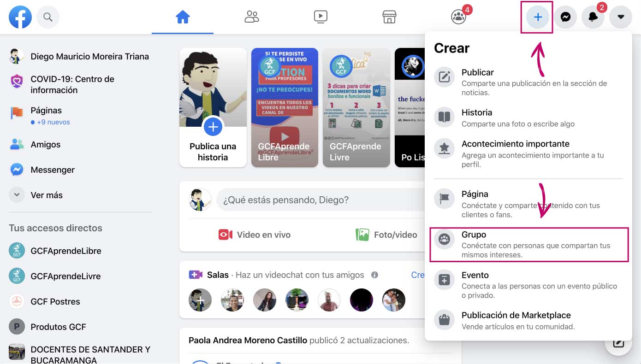Open the Watch video tab icon

click(320, 18)
